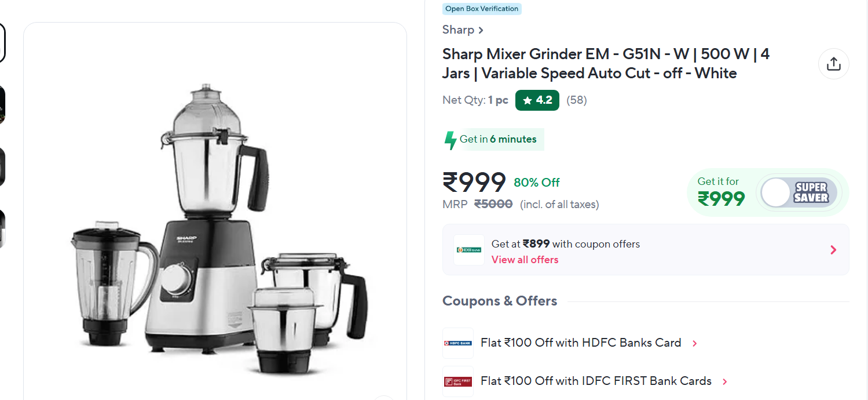Click the IDBI Bank logo icon
The height and width of the screenshot is (400, 868).
(x=468, y=250)
